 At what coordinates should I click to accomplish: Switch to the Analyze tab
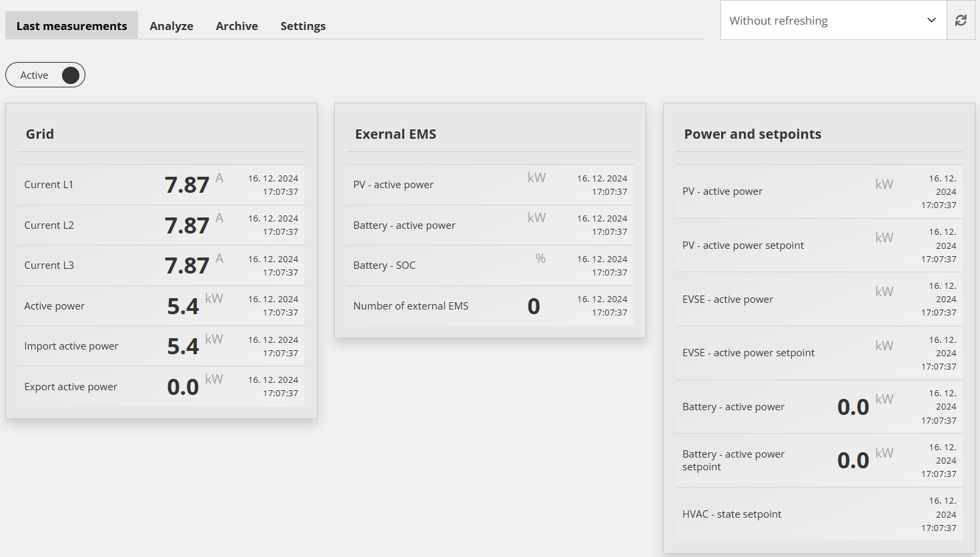[171, 26]
